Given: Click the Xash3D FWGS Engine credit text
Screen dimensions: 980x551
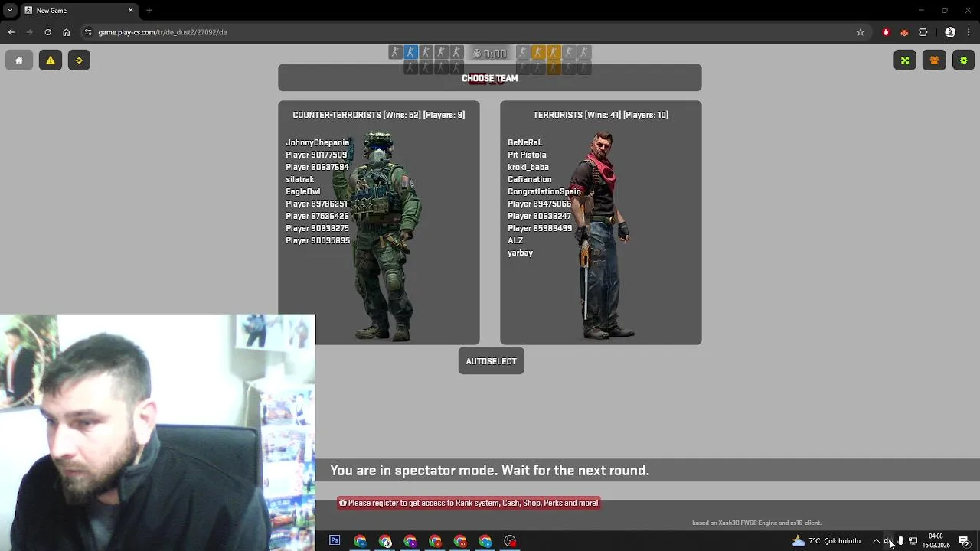Looking at the screenshot, I should [x=756, y=523].
